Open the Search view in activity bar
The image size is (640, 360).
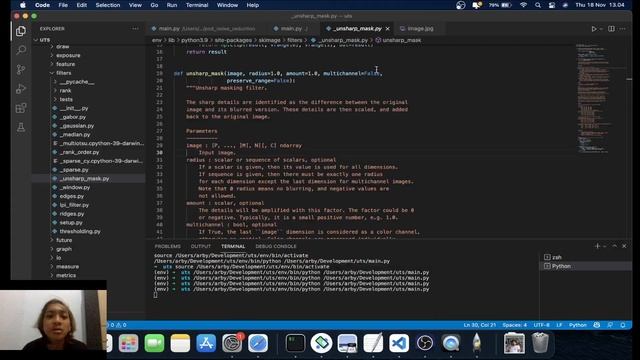(x=21, y=50)
